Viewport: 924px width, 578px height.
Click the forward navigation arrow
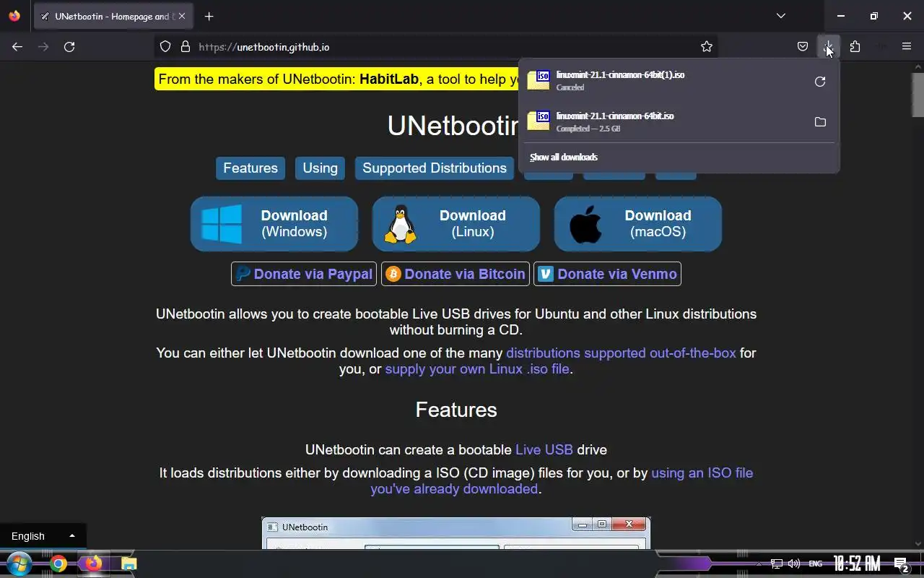pyautogui.click(x=43, y=47)
